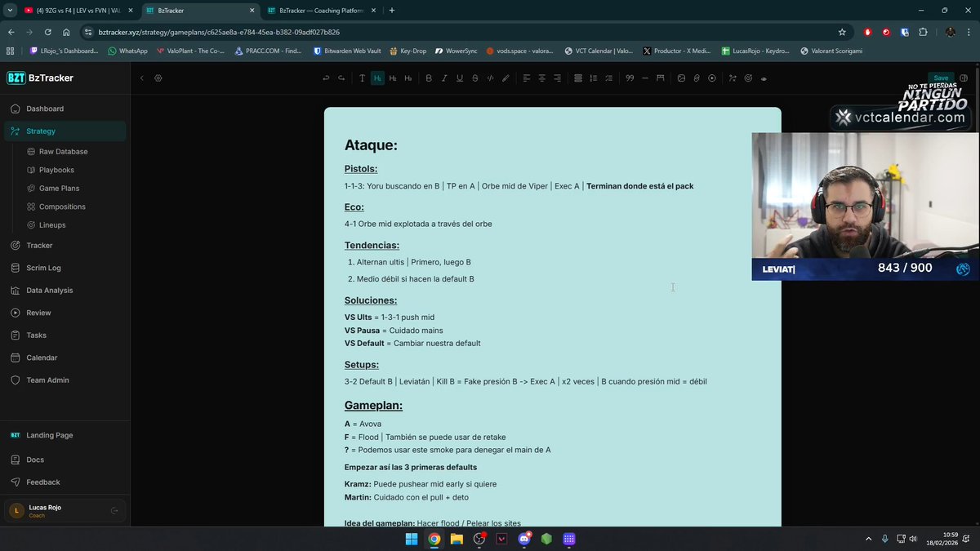The width and height of the screenshot is (980, 551).
Task: Open Tracker in the sidebar
Action: (x=65, y=245)
